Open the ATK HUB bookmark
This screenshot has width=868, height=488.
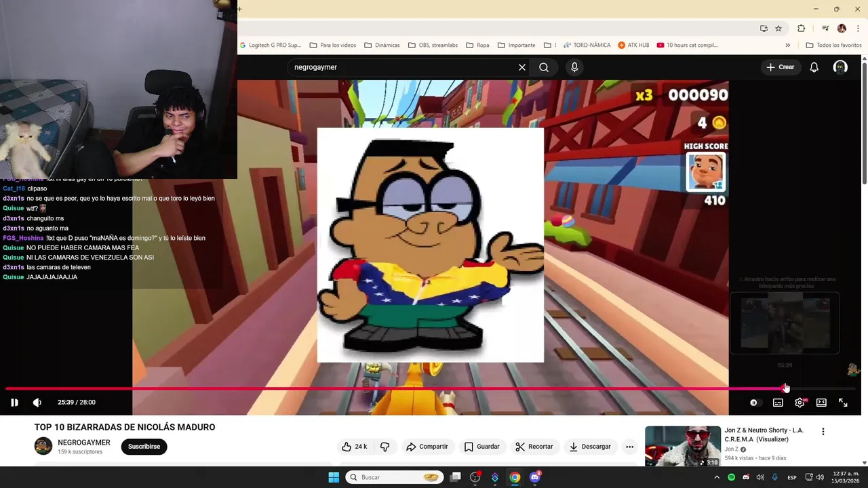[633, 45]
